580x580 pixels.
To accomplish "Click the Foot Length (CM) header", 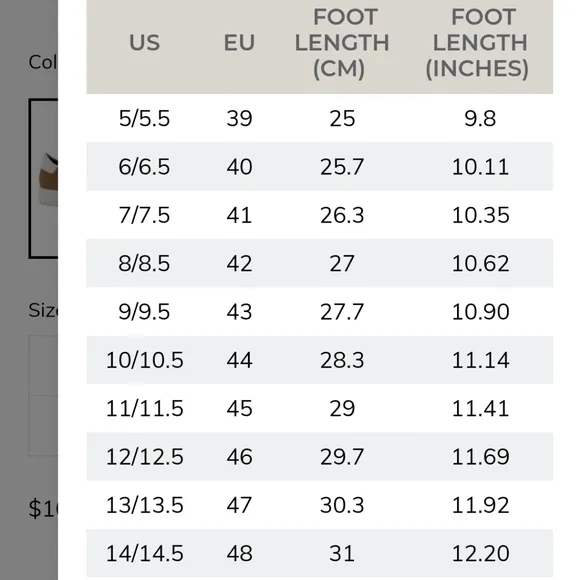I will (342, 43).
